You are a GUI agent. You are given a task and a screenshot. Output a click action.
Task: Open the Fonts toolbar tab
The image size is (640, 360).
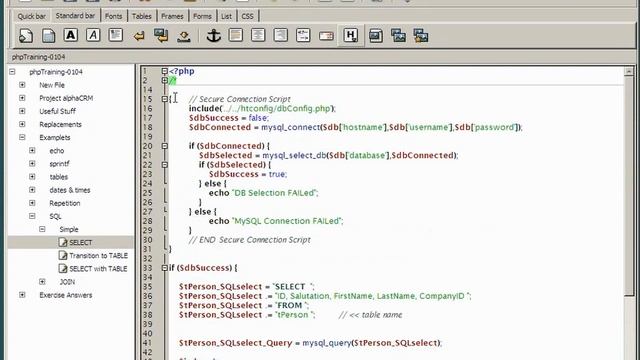click(113, 16)
